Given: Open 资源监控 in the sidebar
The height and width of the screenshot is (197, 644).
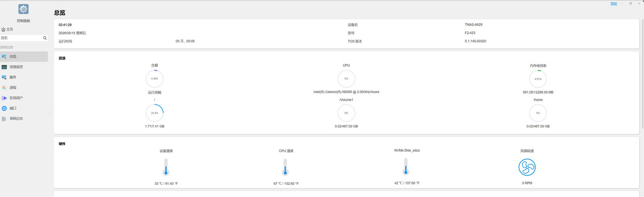Looking at the screenshot, I should click(24, 67).
